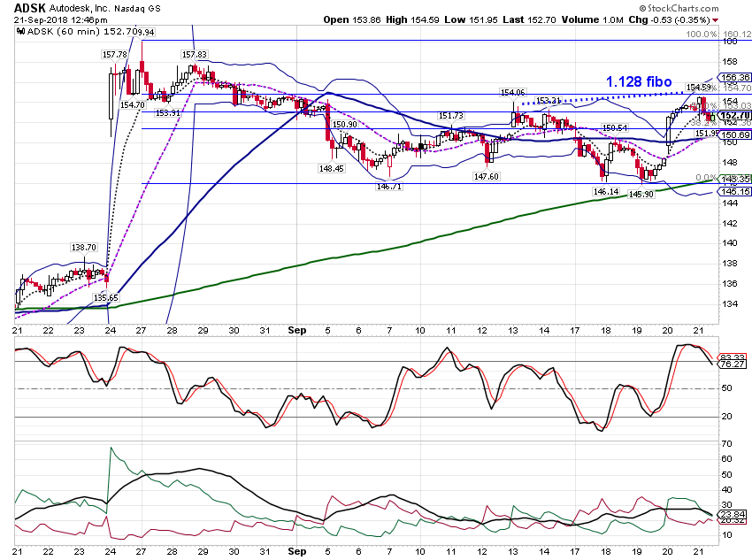Click the Low 151.95 header value
The image size is (752, 560).
point(471,19)
